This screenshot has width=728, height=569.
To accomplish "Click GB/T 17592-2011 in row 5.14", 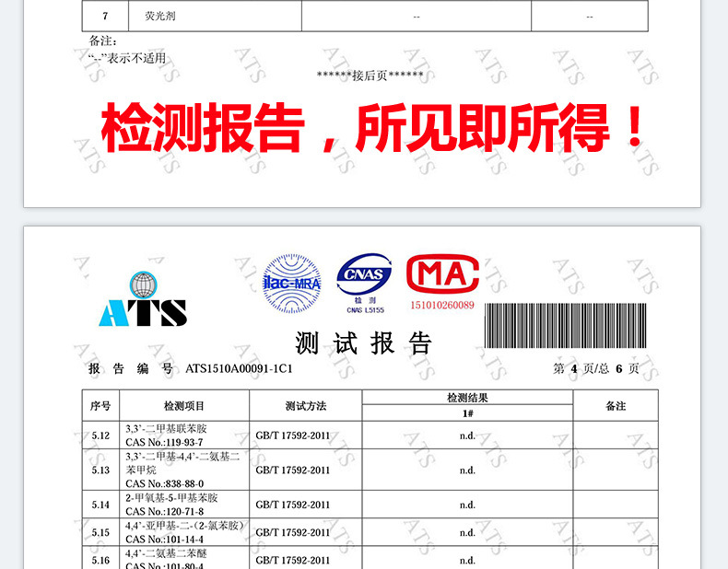I will tap(292, 505).
